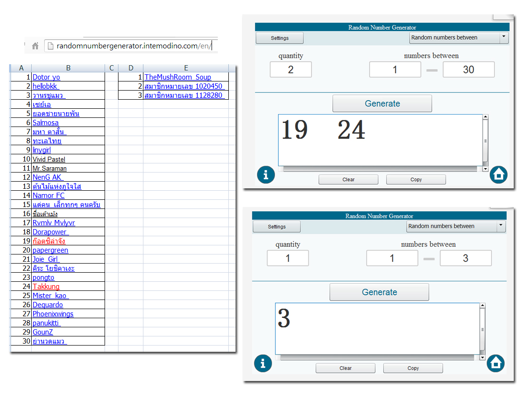Image resolution: width=532 pixels, height=404 pixels.
Task: Open the pongto link
Action: (x=44, y=277)
